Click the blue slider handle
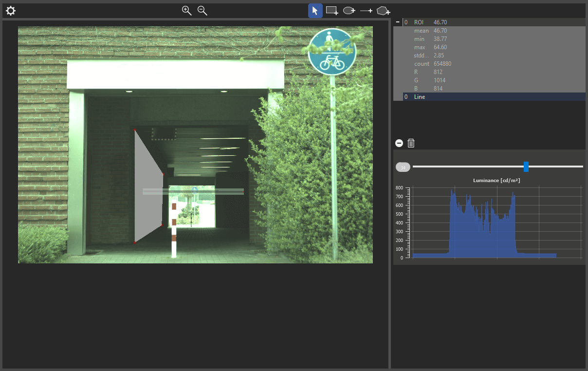Screen dimensions: 588x371 (x=526, y=167)
